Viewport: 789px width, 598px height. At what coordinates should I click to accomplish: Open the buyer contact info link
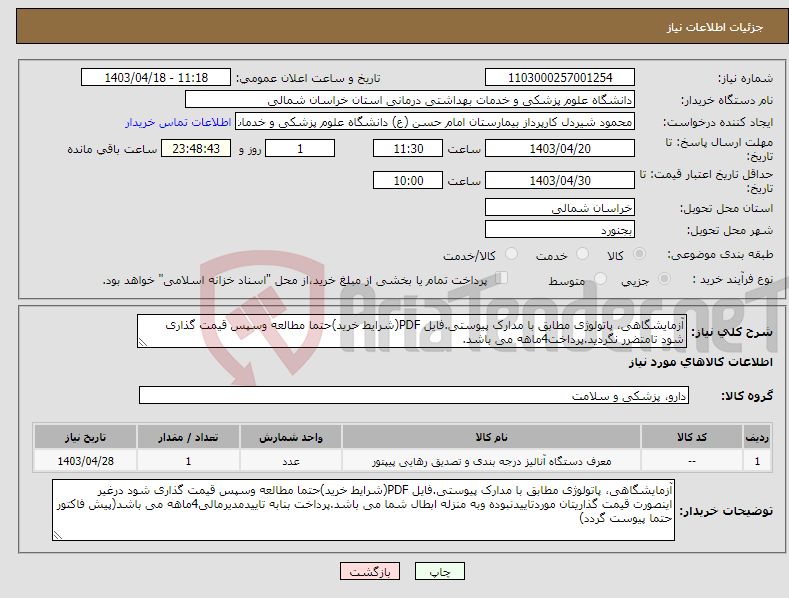(178, 122)
